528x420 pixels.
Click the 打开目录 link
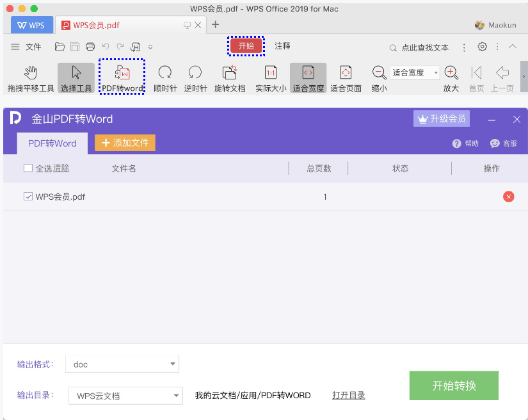click(348, 395)
